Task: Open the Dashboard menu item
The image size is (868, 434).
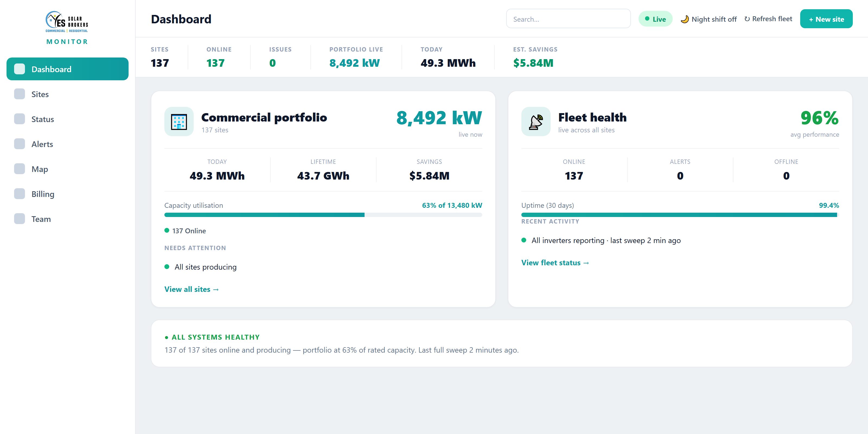Action: point(67,69)
